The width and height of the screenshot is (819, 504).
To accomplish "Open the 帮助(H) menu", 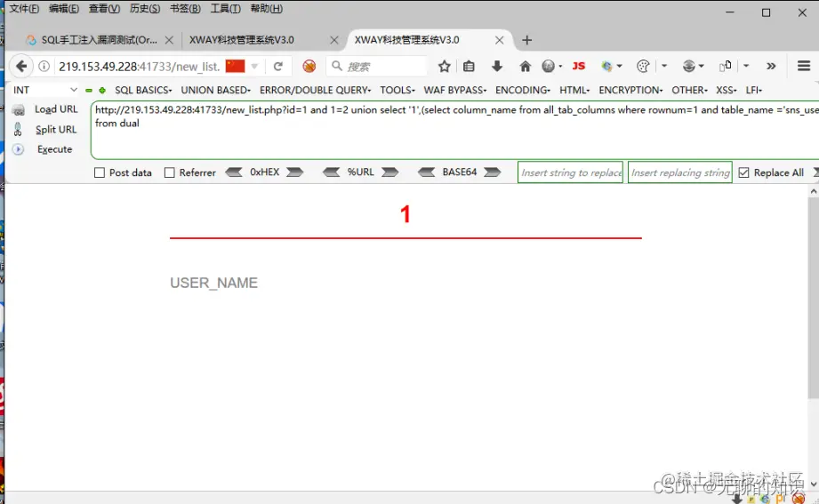I will point(267,8).
